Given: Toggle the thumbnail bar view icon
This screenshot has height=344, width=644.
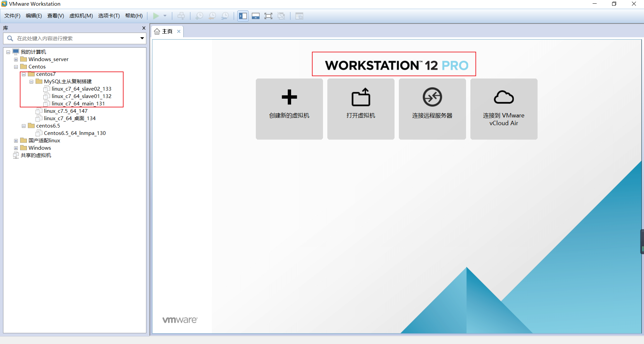Looking at the screenshot, I should click(x=256, y=16).
